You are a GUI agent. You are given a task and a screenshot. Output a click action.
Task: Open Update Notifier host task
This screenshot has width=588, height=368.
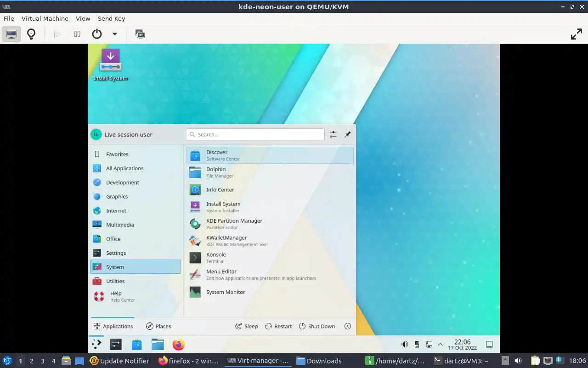pos(119,361)
